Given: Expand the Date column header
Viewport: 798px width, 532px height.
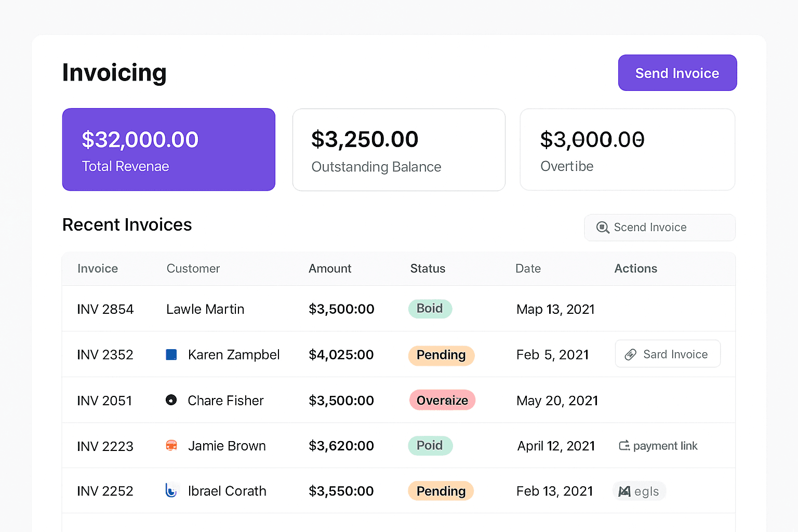Looking at the screenshot, I should click(x=528, y=269).
